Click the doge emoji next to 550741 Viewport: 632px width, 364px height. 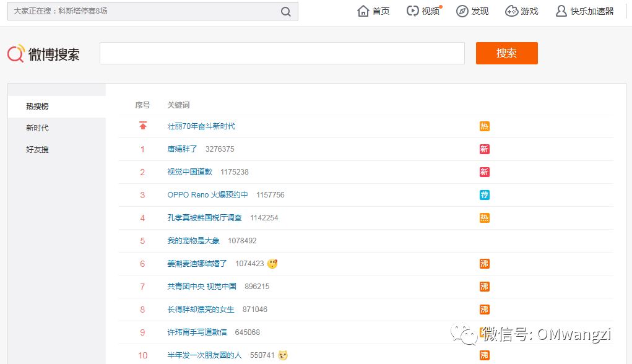(283, 355)
